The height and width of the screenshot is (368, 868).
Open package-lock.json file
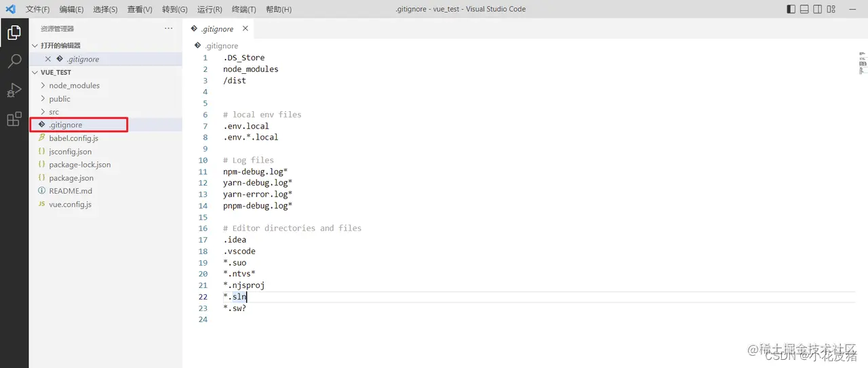tap(105, 165)
